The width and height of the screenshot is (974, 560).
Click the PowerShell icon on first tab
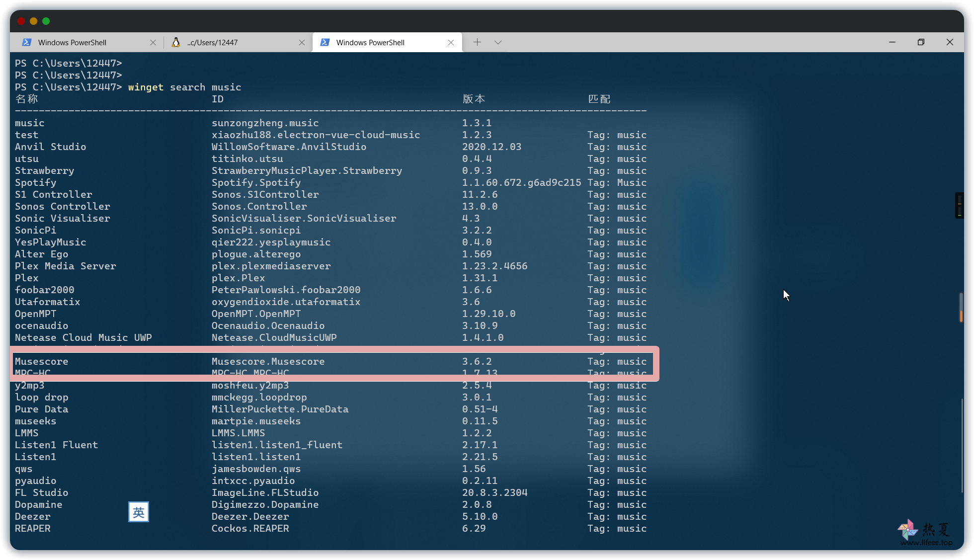pos(27,43)
